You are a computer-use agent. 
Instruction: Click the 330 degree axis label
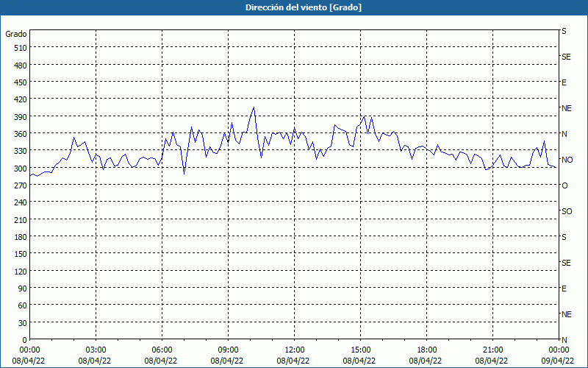coord(21,151)
